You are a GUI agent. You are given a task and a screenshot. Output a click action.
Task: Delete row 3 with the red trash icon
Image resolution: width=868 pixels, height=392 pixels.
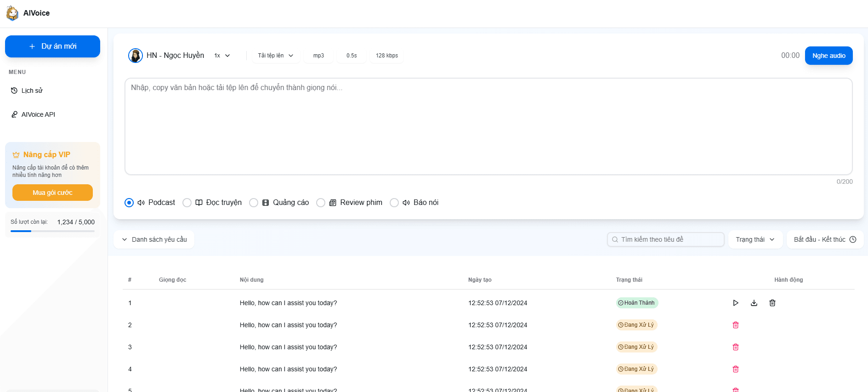point(736,347)
